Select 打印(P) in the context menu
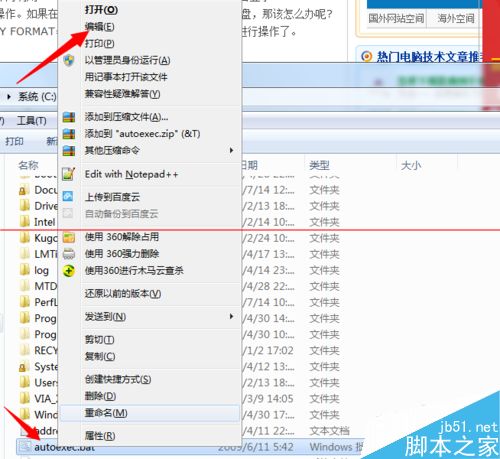The width and height of the screenshot is (500, 459). pyautogui.click(x=99, y=43)
